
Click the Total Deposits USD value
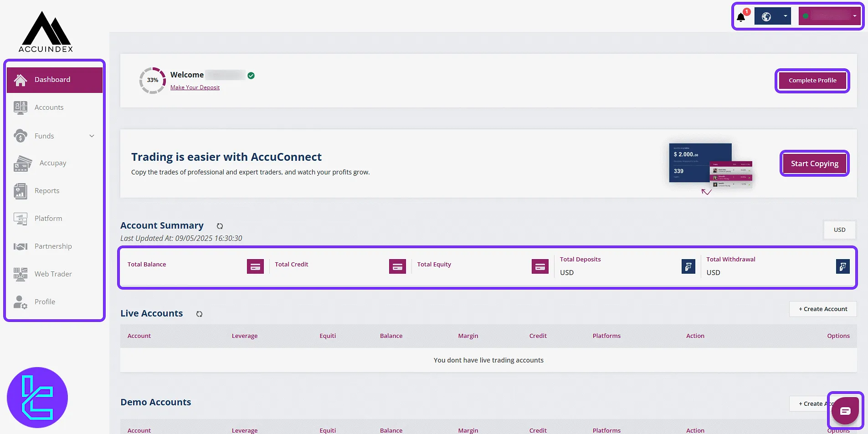coord(567,273)
